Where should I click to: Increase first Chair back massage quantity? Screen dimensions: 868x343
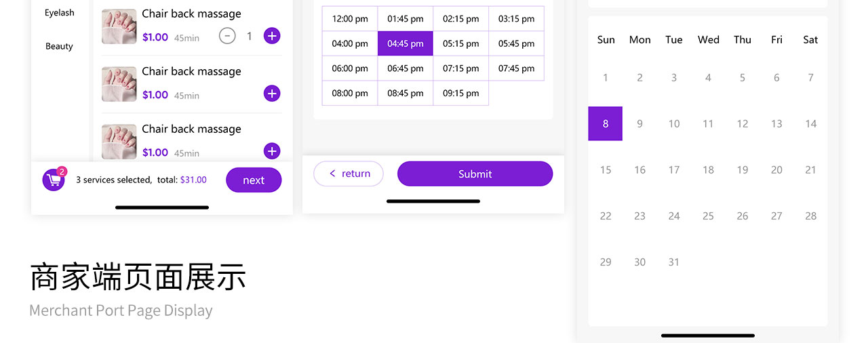[x=272, y=36]
